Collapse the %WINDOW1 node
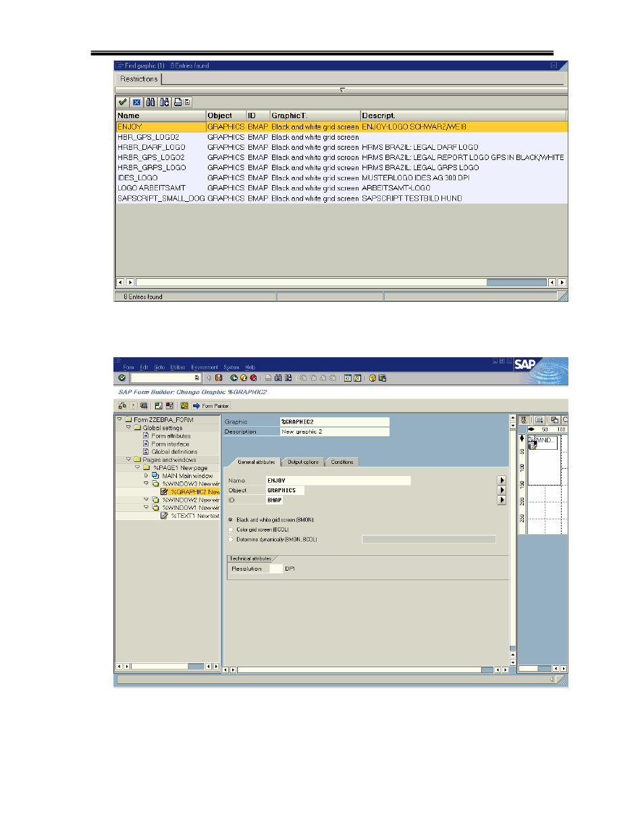 [x=146, y=507]
